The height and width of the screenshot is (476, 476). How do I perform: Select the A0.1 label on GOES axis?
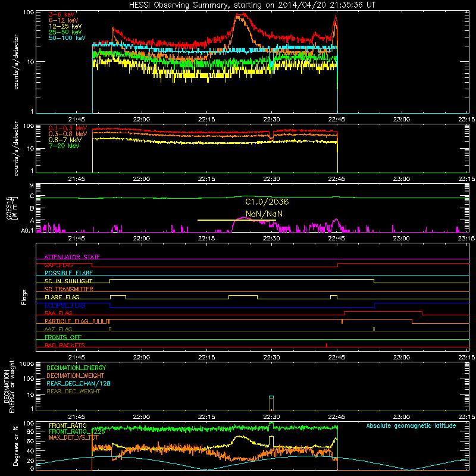tap(27, 231)
